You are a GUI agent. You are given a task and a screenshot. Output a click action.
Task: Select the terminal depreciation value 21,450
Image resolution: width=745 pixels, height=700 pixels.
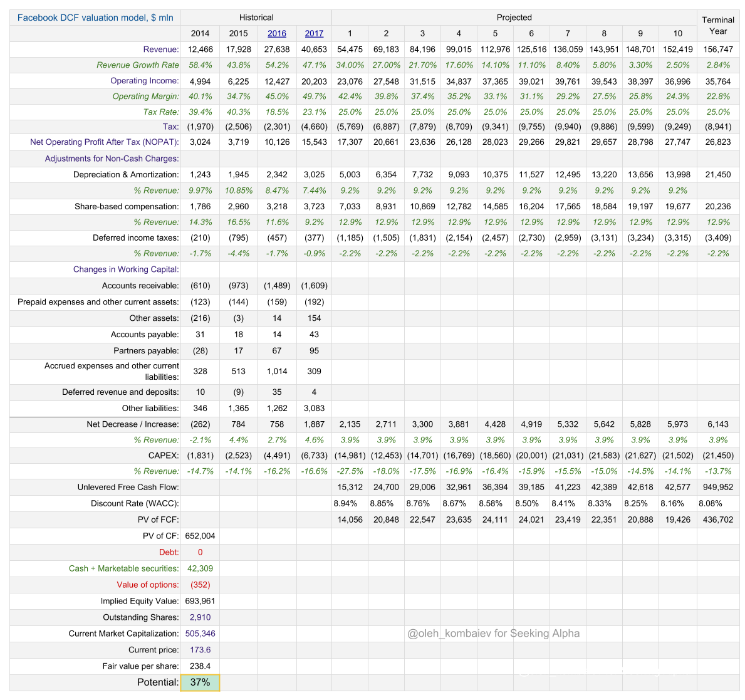point(718,175)
